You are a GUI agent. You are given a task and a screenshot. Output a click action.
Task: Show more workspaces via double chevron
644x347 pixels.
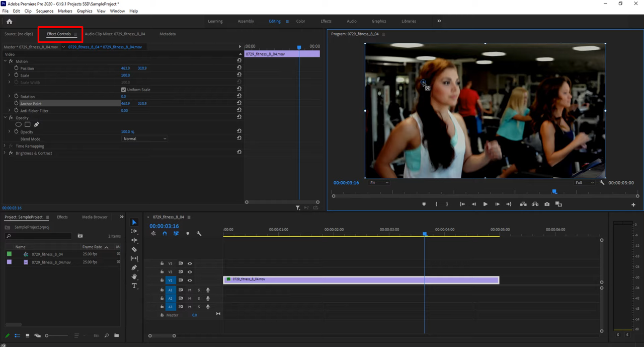click(439, 21)
